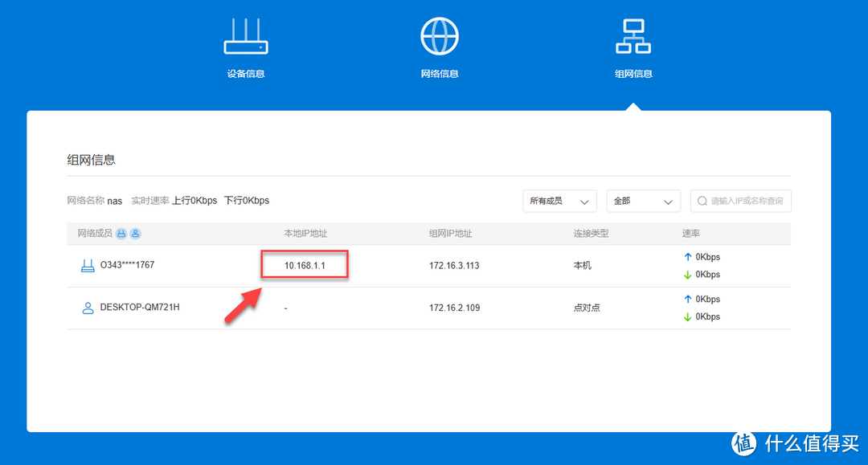The width and height of the screenshot is (868, 465).
Task: Click the globe icon above 网络信息
Action: pyautogui.click(x=440, y=36)
